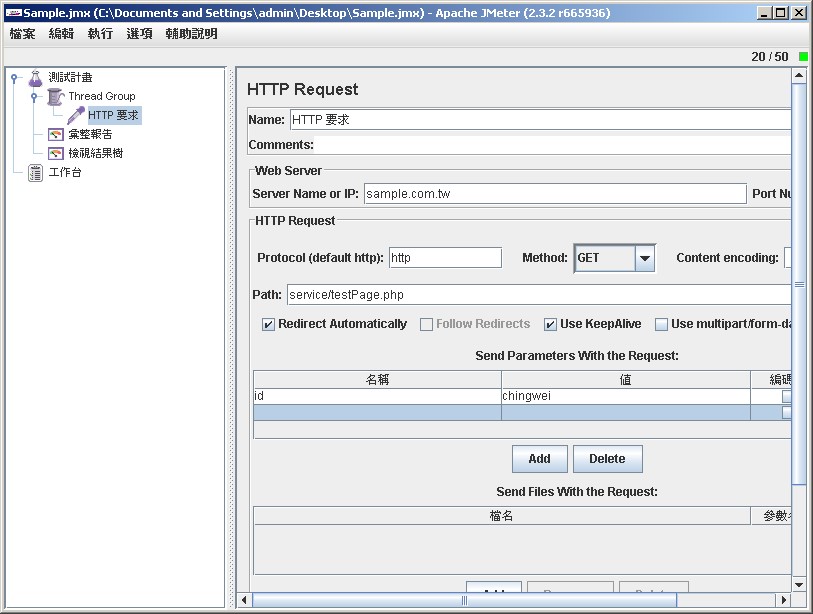Click the 20 / 50 thread counter
Image resolution: width=813 pixels, height=614 pixels.
(770, 57)
